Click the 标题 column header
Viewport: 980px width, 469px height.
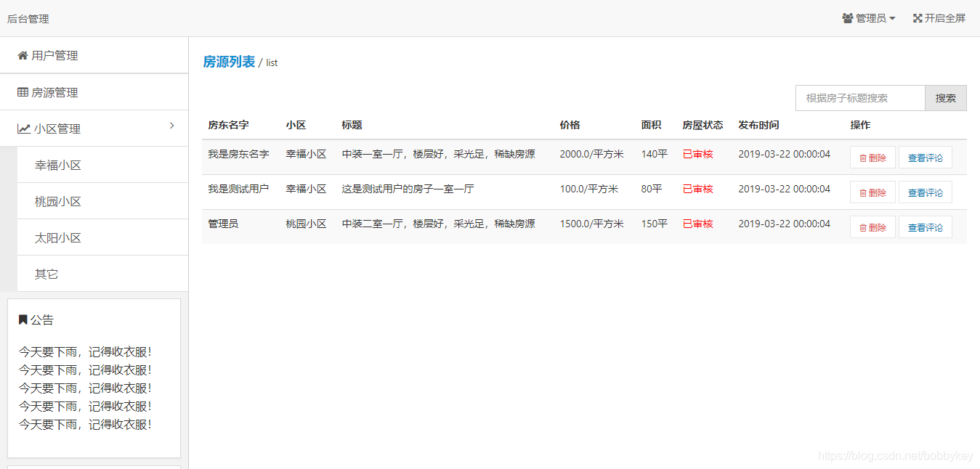pyautogui.click(x=352, y=125)
